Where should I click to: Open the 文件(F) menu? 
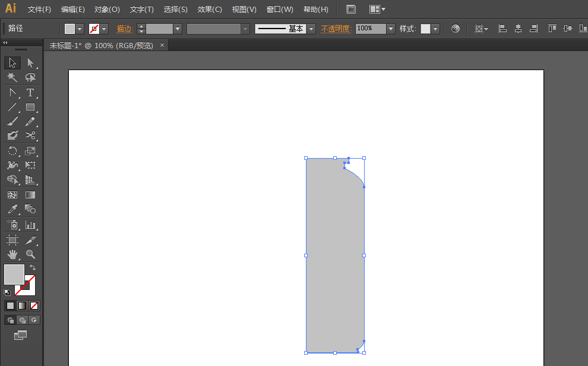pyautogui.click(x=39, y=10)
